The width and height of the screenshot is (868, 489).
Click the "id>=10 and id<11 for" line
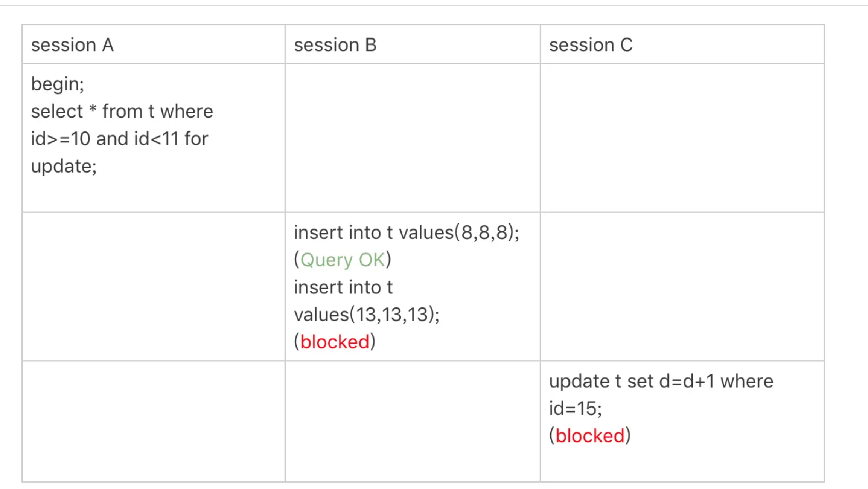tap(119, 139)
